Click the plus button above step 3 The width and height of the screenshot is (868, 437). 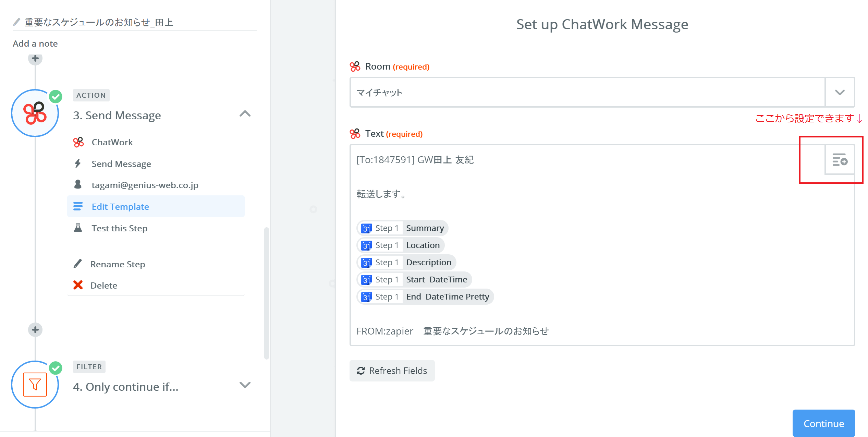click(x=35, y=59)
